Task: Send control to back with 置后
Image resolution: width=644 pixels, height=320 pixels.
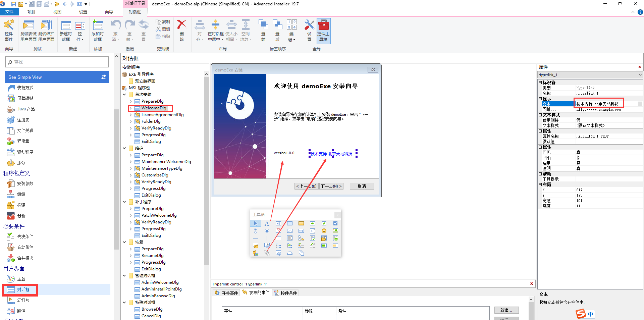Action: 277,31
